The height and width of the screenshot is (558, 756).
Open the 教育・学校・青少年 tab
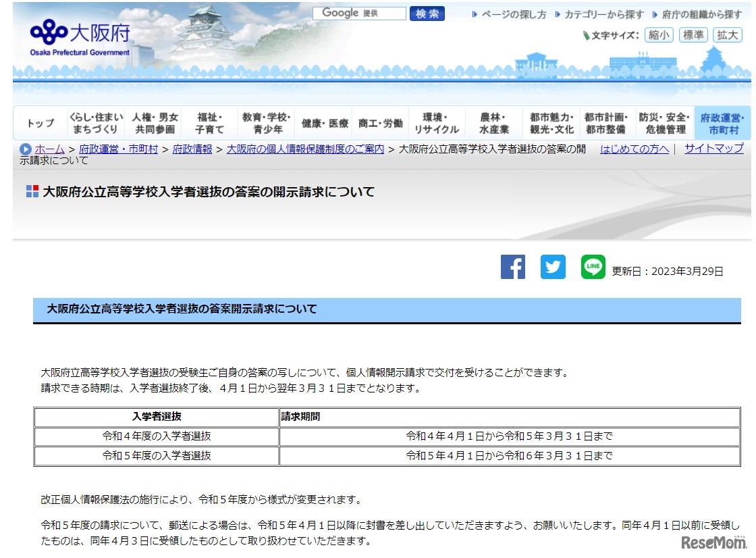point(266,123)
